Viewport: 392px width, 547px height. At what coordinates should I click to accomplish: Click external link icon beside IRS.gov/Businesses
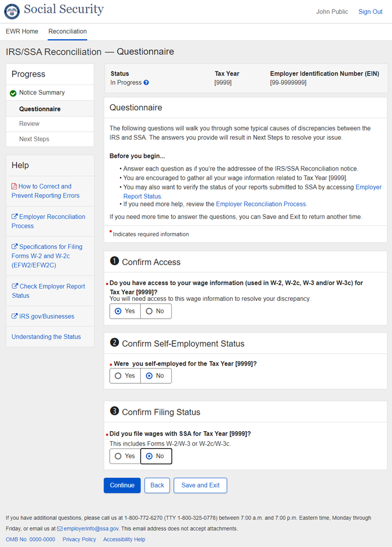(x=15, y=316)
